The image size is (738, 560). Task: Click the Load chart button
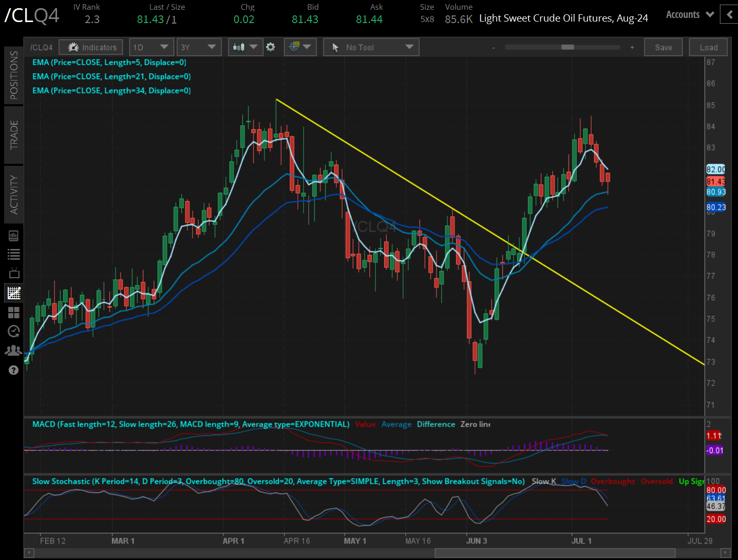click(x=709, y=47)
